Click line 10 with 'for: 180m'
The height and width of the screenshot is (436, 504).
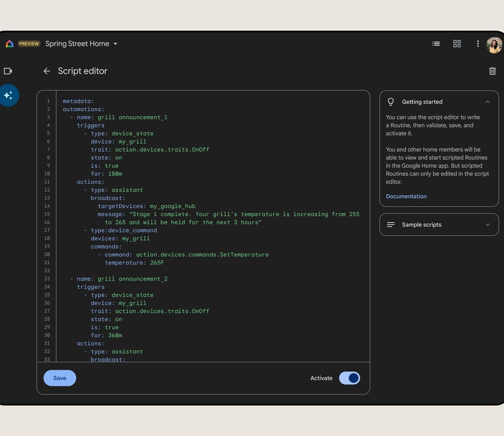coord(106,174)
